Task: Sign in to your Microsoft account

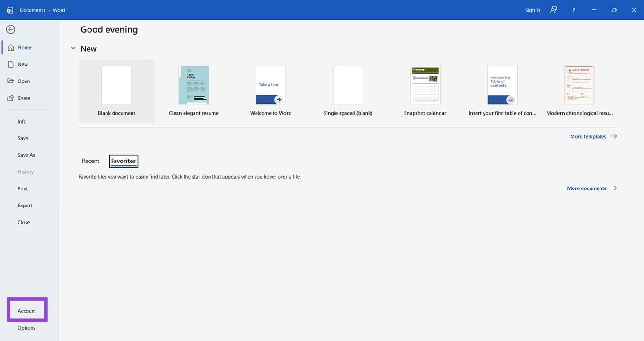Action: [x=532, y=9]
